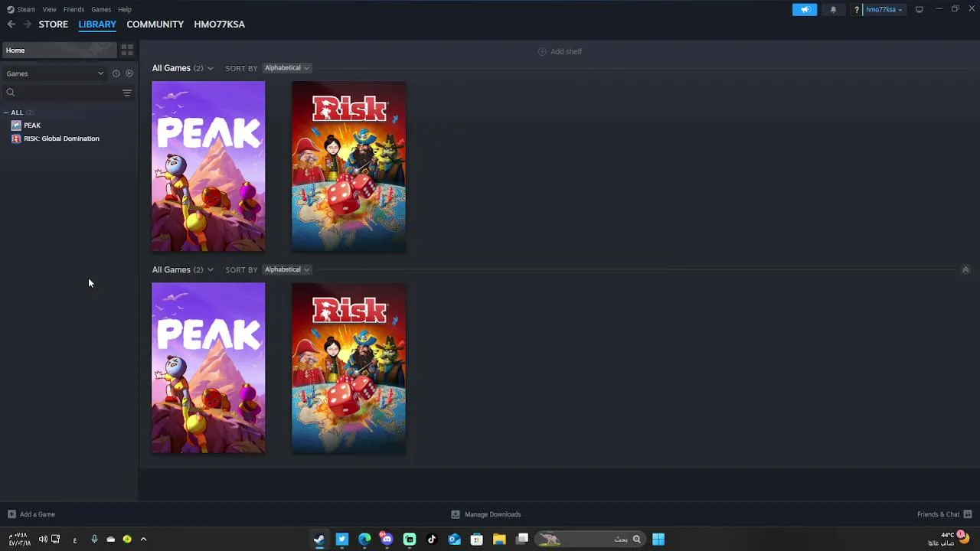This screenshot has height=551, width=980.
Task: Click taskbar search box
Action: 590,540
